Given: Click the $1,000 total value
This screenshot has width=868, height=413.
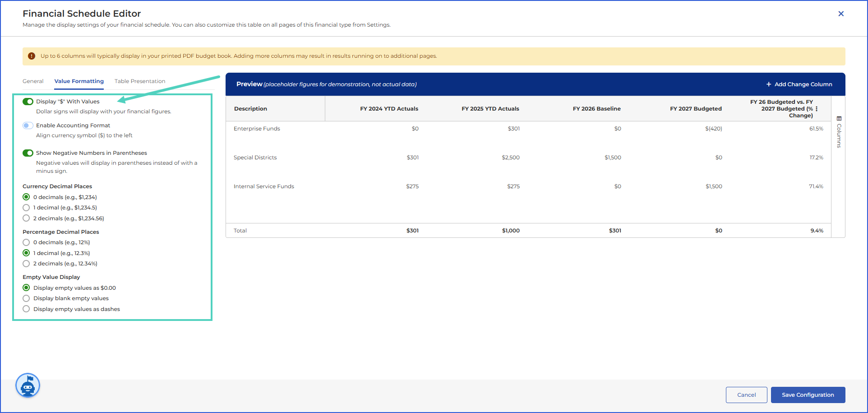Looking at the screenshot, I should pyautogui.click(x=511, y=231).
